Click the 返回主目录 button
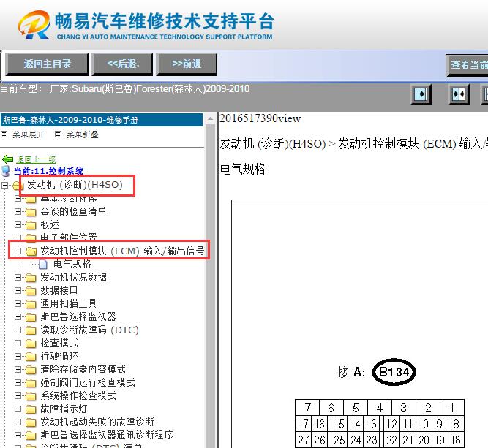The image size is (488, 448). pos(47,64)
